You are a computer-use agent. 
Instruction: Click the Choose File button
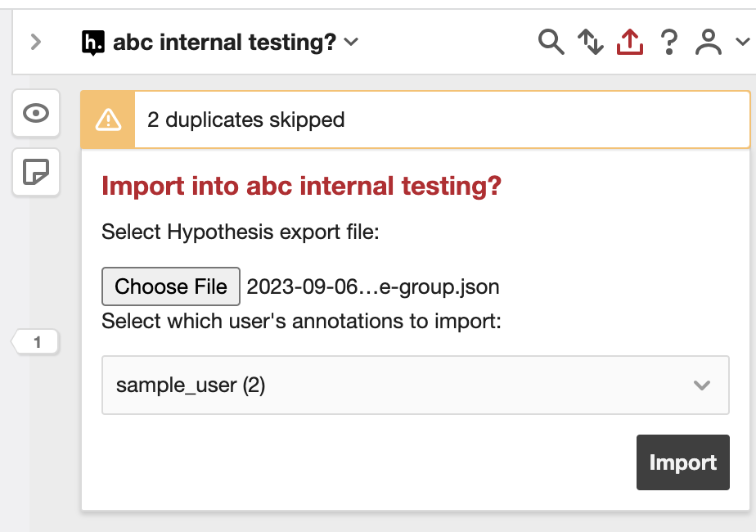(171, 286)
